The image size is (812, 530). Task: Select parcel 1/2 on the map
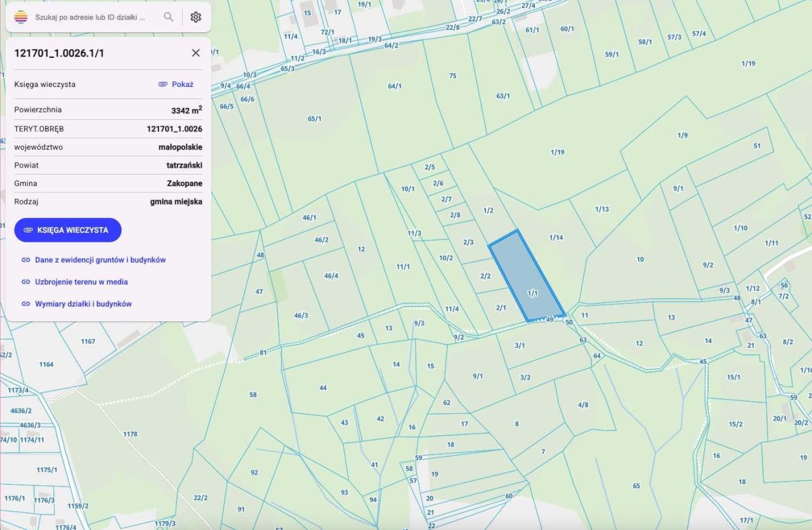[x=488, y=210]
